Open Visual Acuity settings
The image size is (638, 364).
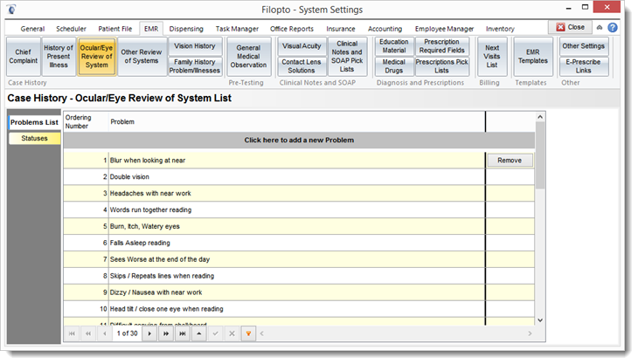(302, 46)
